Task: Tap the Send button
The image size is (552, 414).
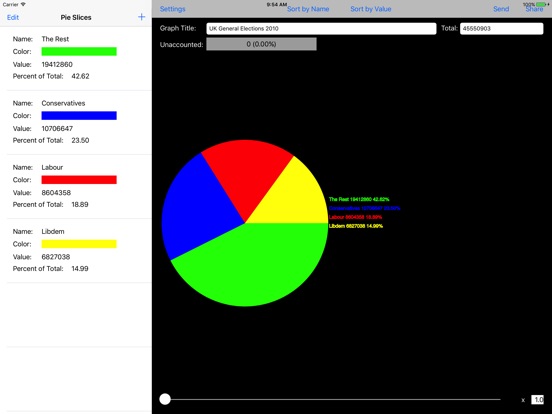Action: [x=501, y=9]
